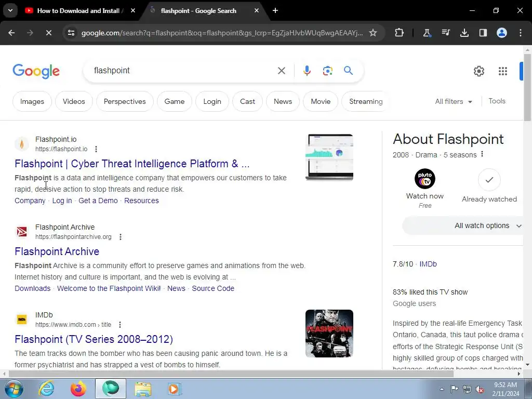Open more options for Flashpoint Archive result
This screenshot has height=399, width=532.
click(121, 237)
